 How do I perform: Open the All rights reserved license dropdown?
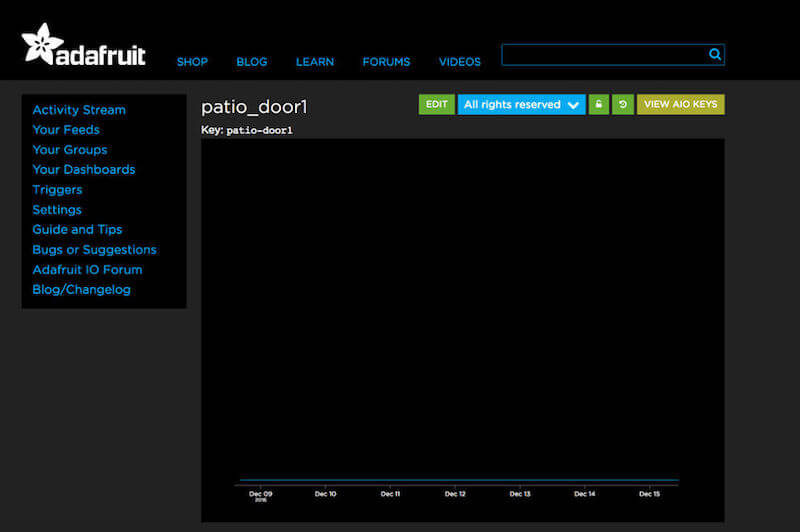(521, 105)
